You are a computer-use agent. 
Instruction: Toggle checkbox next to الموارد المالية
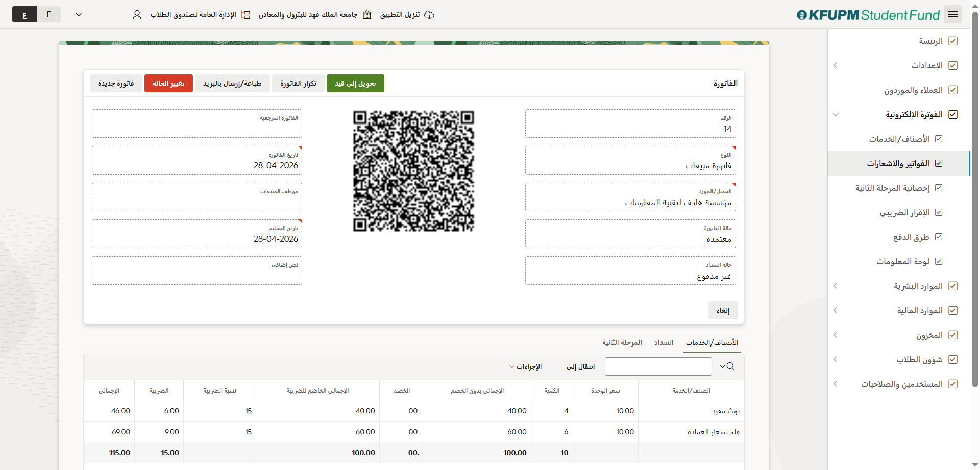point(953,310)
